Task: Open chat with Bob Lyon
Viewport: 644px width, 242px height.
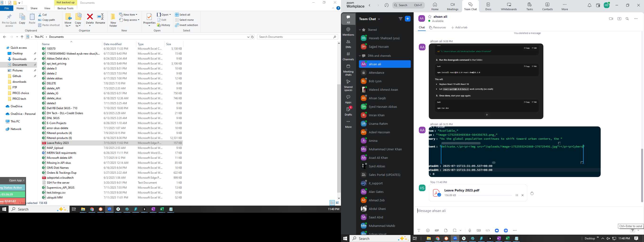Action: 385,81
